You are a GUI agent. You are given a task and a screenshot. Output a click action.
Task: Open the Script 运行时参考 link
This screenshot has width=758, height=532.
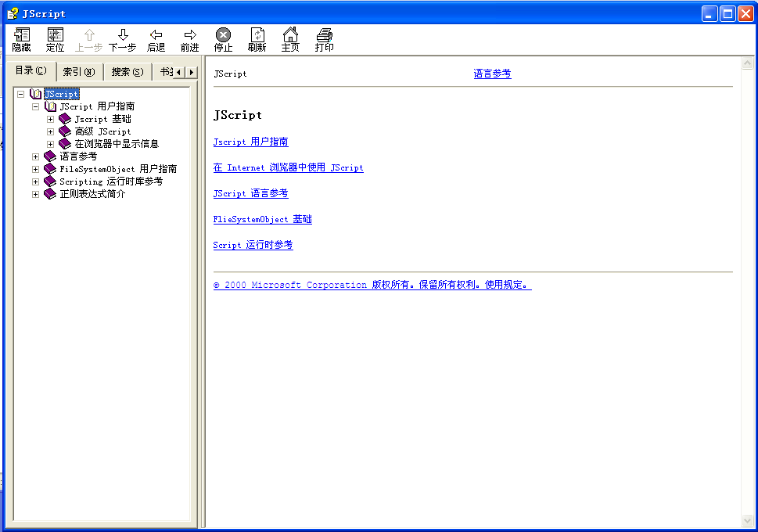click(253, 245)
